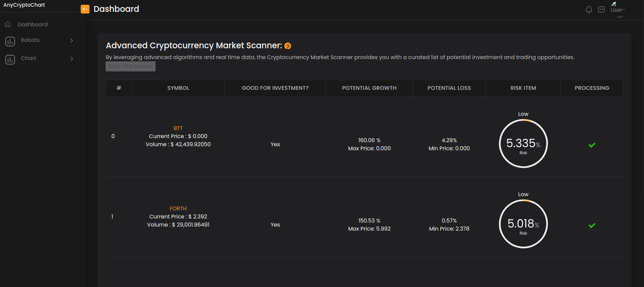Image resolution: width=644 pixels, height=287 pixels.
Task: Click the POTENTIAL LOSS column header
Action: (449, 88)
